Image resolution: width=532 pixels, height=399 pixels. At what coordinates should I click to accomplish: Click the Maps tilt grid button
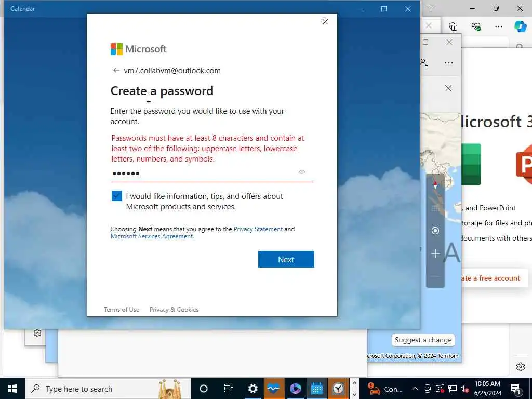(435, 208)
